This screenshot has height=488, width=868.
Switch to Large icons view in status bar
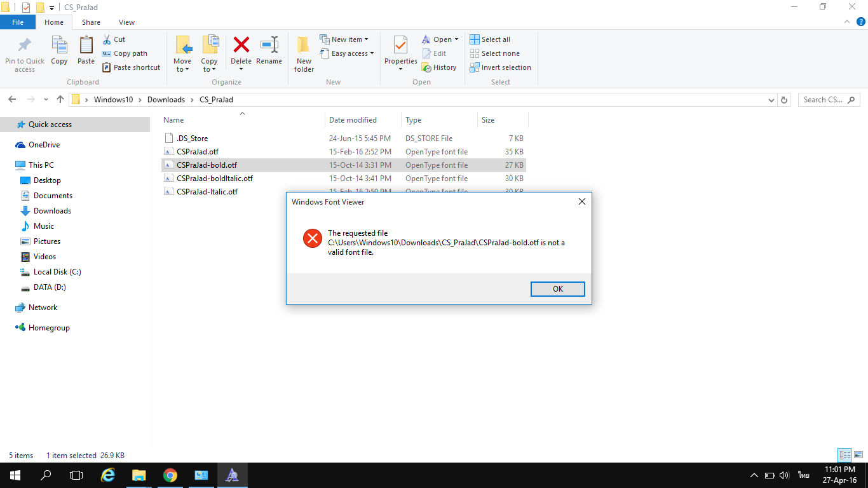[x=858, y=455]
